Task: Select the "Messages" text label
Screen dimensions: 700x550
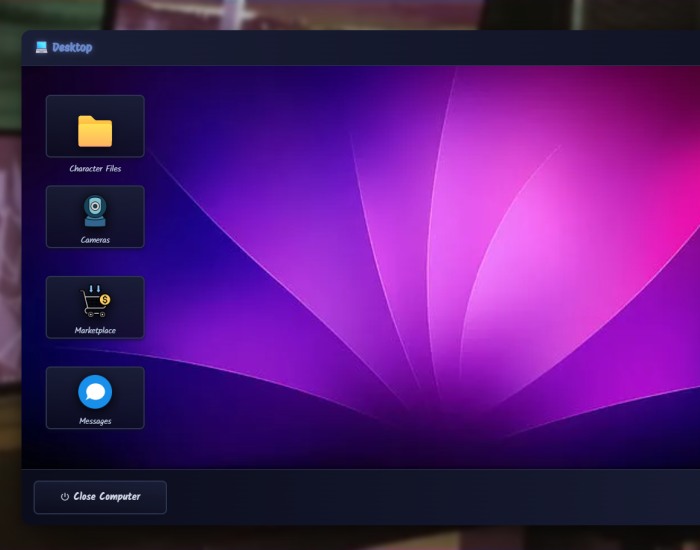Action: tap(95, 421)
